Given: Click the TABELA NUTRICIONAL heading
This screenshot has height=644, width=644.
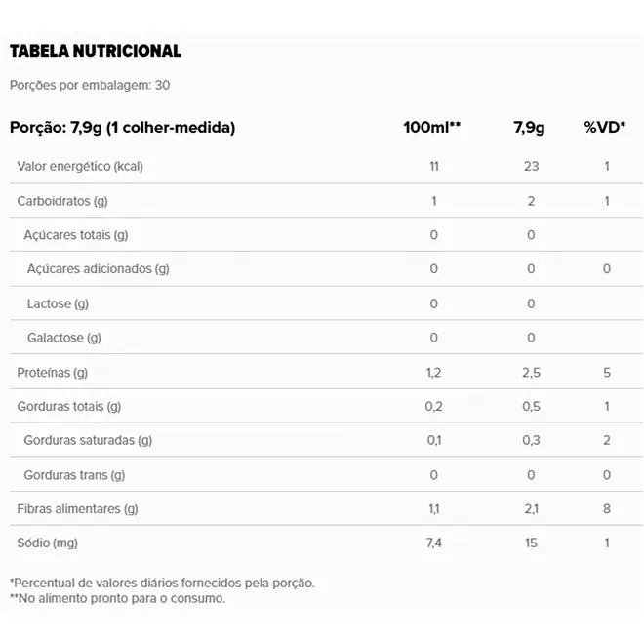Looking at the screenshot, I should [96, 51].
